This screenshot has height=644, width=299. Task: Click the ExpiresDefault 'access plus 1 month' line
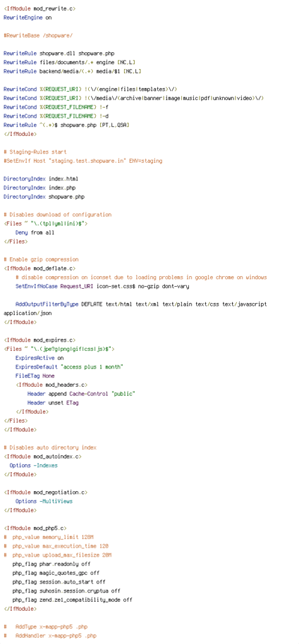coord(69,367)
